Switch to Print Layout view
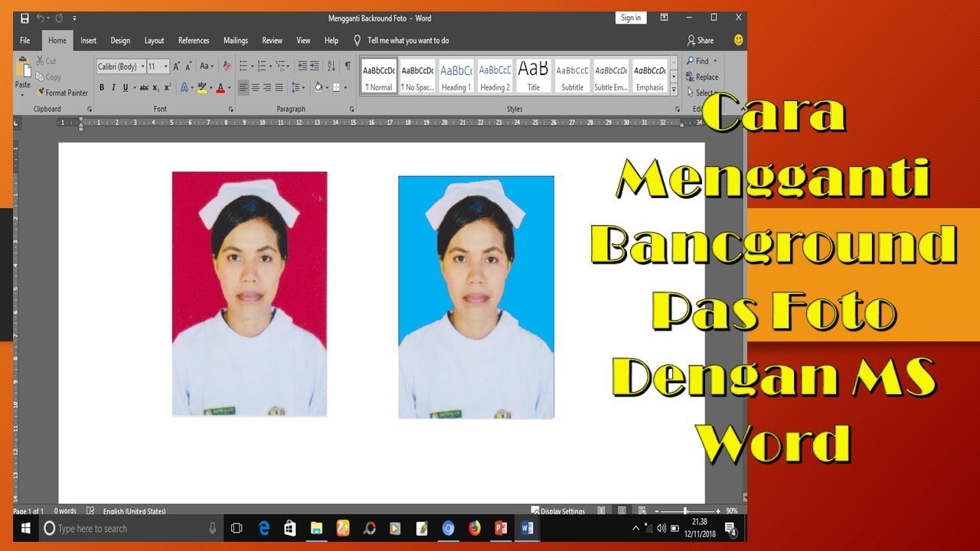Viewport: 980px width, 551px height. click(x=622, y=510)
